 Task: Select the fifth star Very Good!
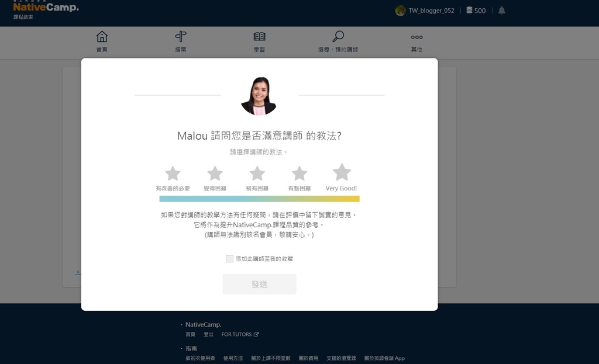pyautogui.click(x=342, y=172)
